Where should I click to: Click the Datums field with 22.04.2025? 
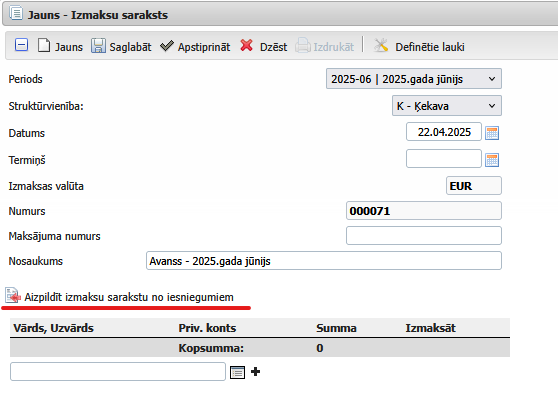pyautogui.click(x=444, y=132)
